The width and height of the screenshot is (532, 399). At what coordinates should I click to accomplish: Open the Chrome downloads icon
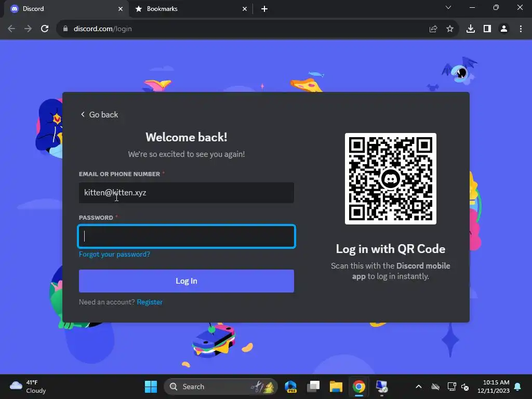[471, 29]
